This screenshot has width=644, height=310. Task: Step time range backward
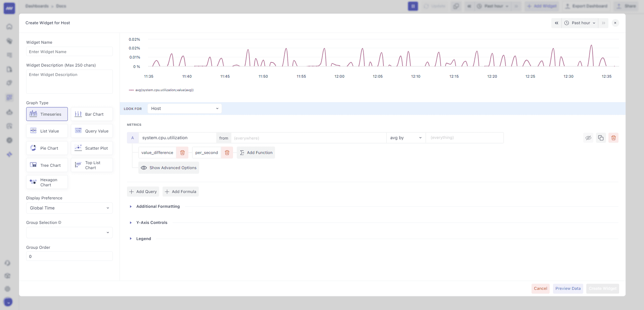[556, 23]
